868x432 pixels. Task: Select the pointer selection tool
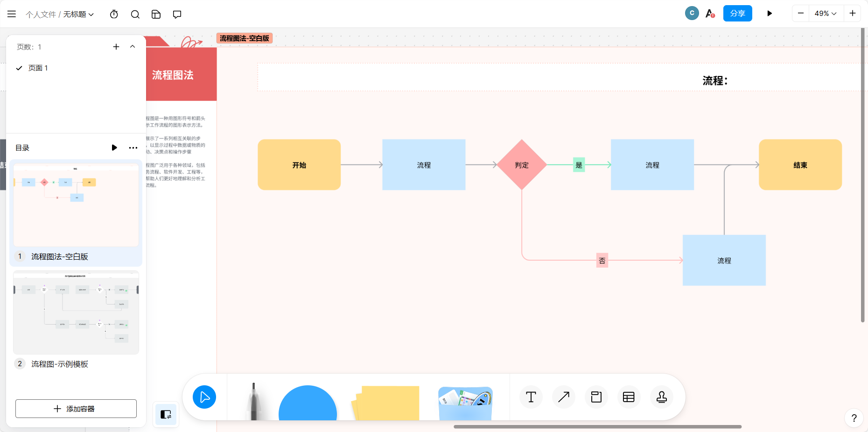(x=204, y=397)
